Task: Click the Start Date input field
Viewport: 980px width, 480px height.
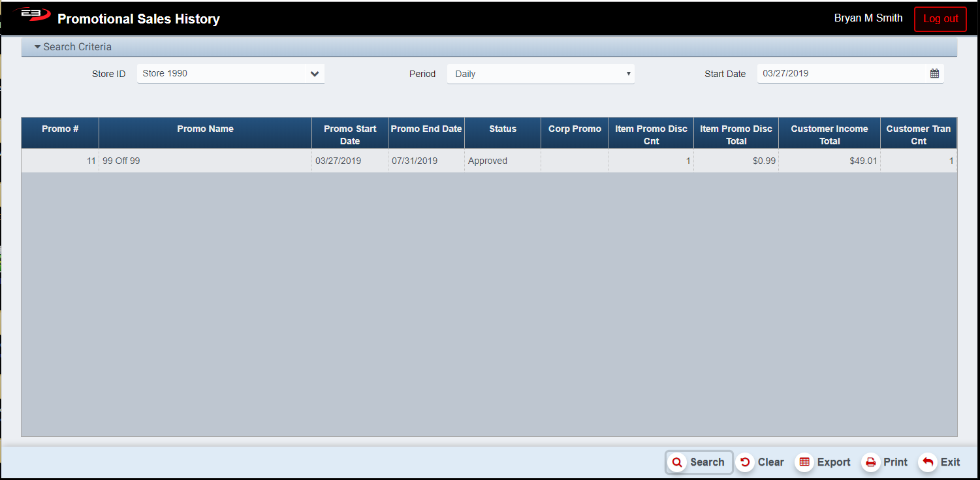Action: 841,74
